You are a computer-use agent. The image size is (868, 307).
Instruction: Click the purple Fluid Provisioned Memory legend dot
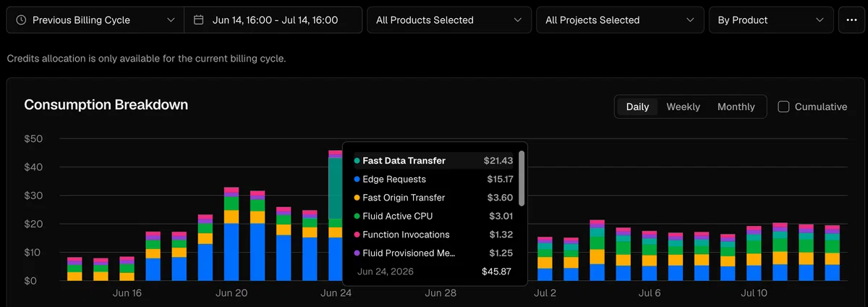(357, 253)
